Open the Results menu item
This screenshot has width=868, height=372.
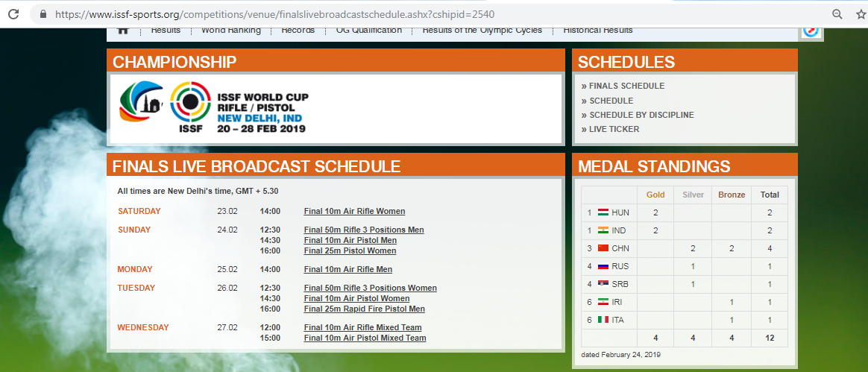pyautogui.click(x=166, y=30)
